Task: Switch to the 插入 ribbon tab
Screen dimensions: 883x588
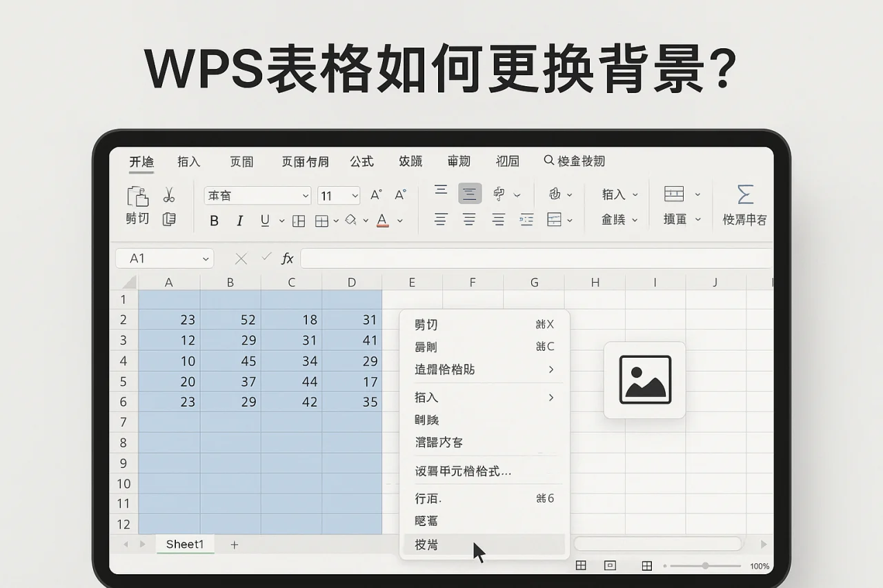Action: click(188, 161)
